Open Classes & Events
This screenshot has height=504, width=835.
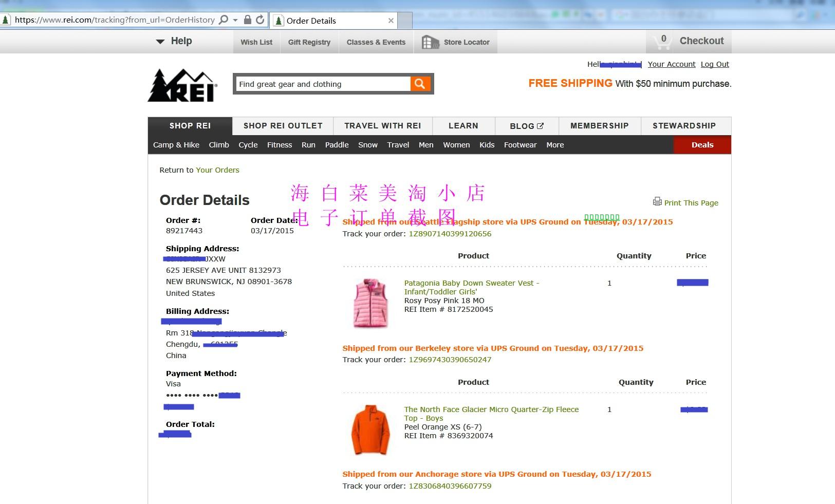[x=376, y=42]
